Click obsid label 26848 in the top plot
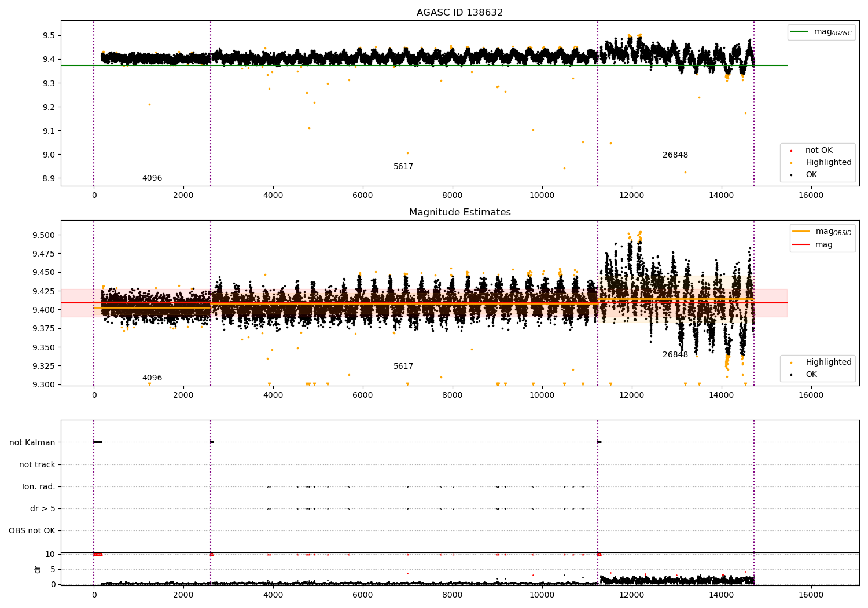This screenshot has width=868, height=608. coord(675,155)
